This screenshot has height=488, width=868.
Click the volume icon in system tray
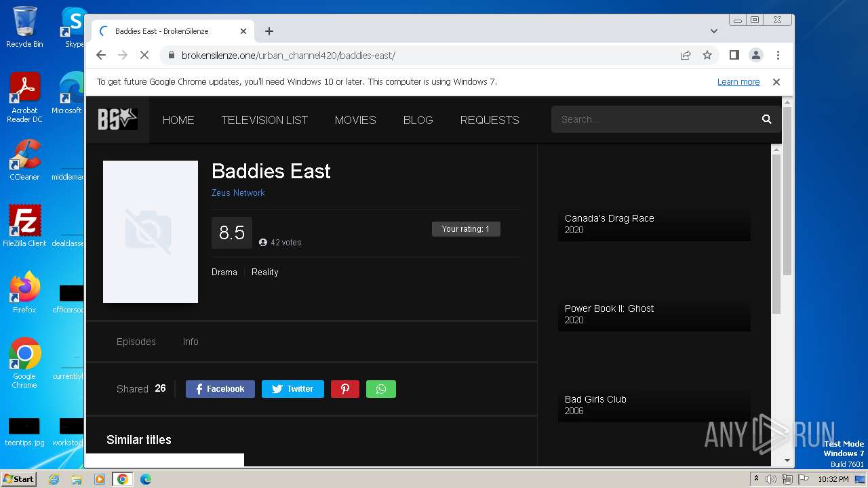pos(771,479)
